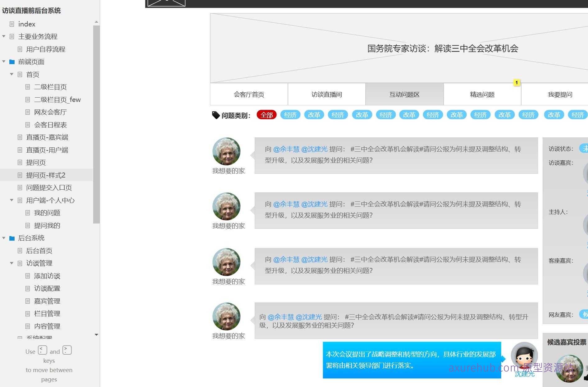Collapse the 用户端-个人中心 section
The image size is (588, 387).
pyautogui.click(x=11, y=200)
